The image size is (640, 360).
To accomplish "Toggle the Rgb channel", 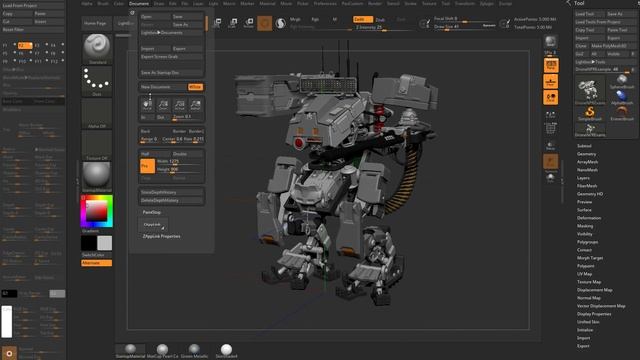I will coord(315,19).
